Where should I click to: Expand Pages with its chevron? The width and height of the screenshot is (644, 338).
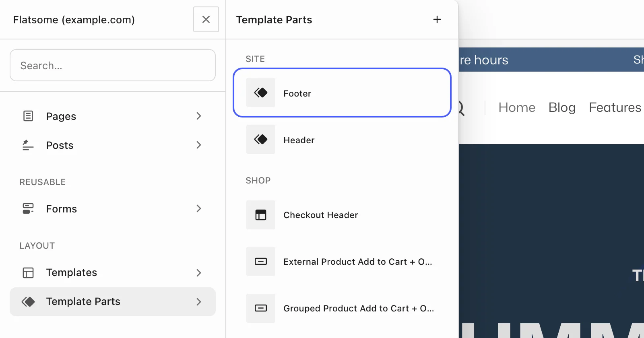tap(198, 116)
